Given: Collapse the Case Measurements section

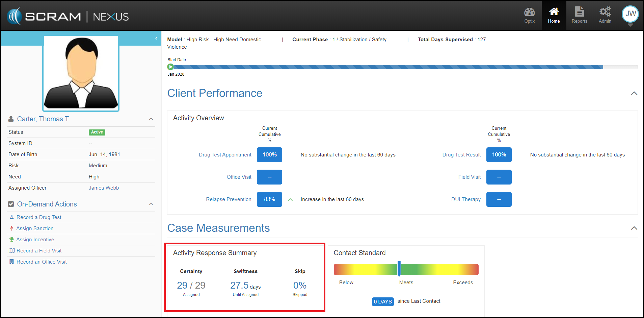Looking at the screenshot, I should (634, 228).
